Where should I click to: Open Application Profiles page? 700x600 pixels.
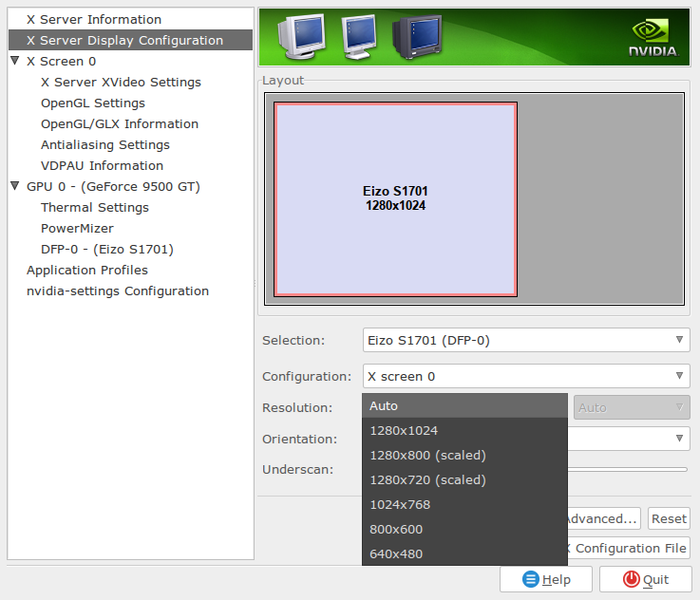[x=87, y=270]
